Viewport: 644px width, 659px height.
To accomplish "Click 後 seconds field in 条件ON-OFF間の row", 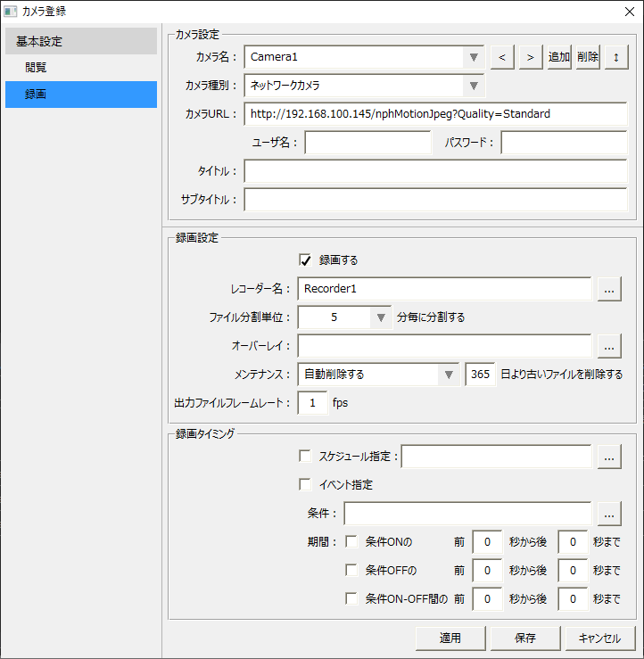I will click(x=573, y=599).
